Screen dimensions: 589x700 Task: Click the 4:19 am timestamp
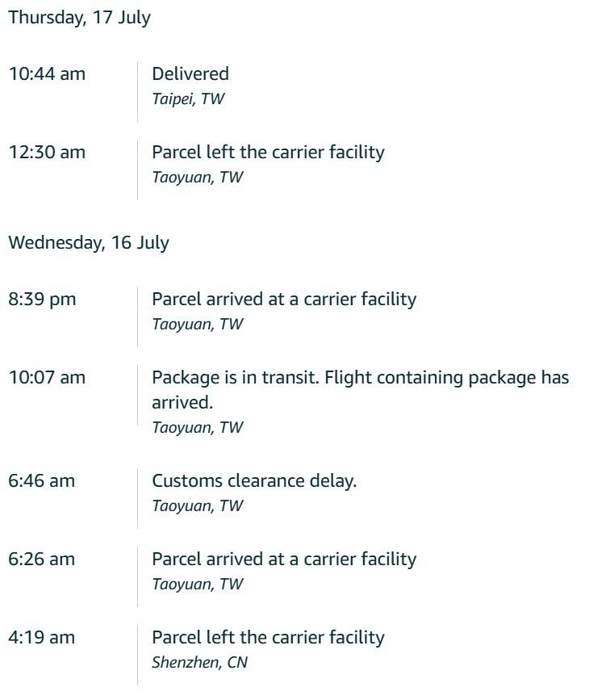(41, 638)
